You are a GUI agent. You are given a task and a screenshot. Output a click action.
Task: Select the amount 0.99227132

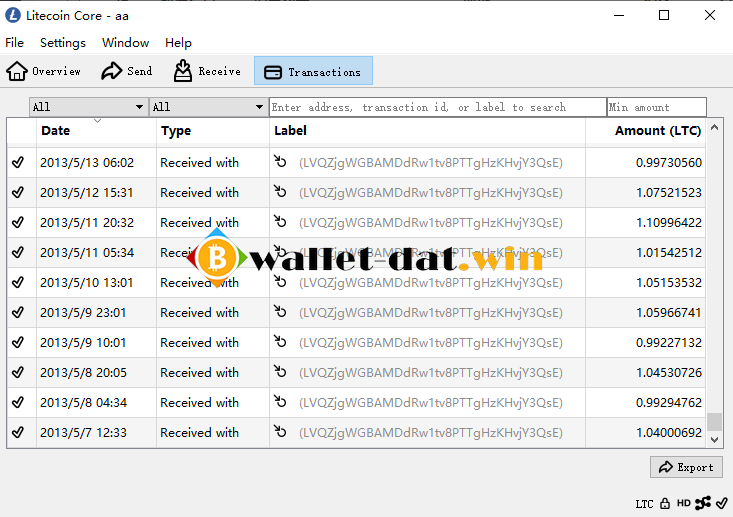coord(668,343)
